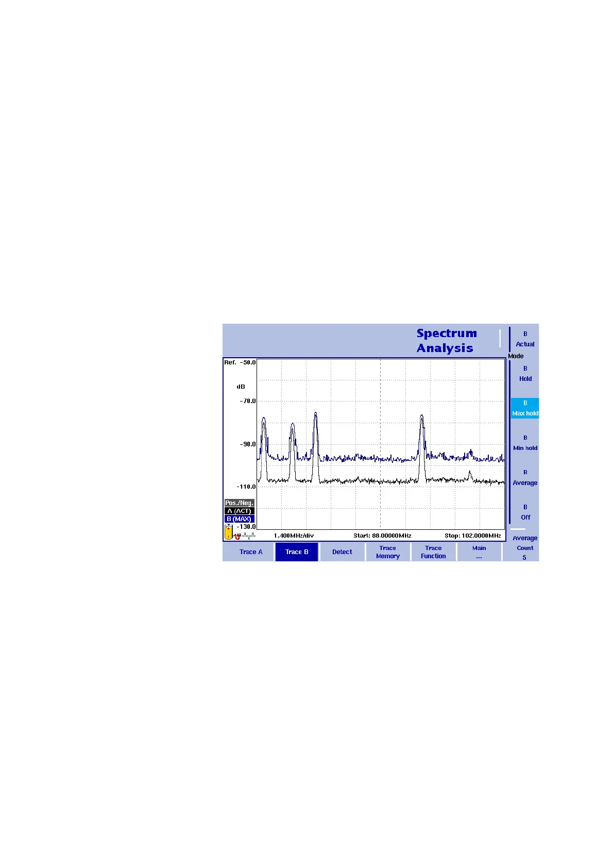Click the B (MAX) trace label
This screenshot has width=613, height=868.
pos(239,519)
